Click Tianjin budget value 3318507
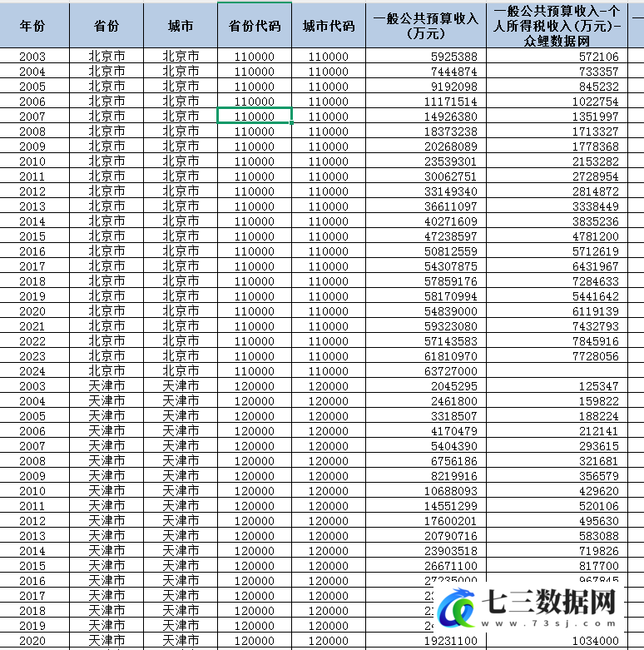 tap(454, 416)
